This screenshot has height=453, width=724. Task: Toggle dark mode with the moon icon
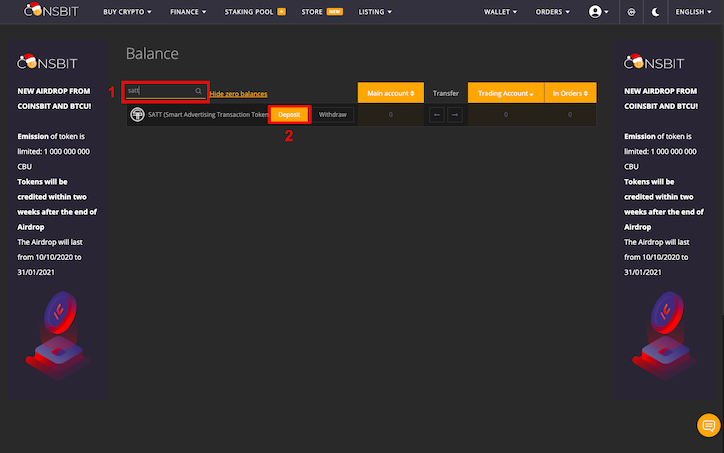(655, 12)
